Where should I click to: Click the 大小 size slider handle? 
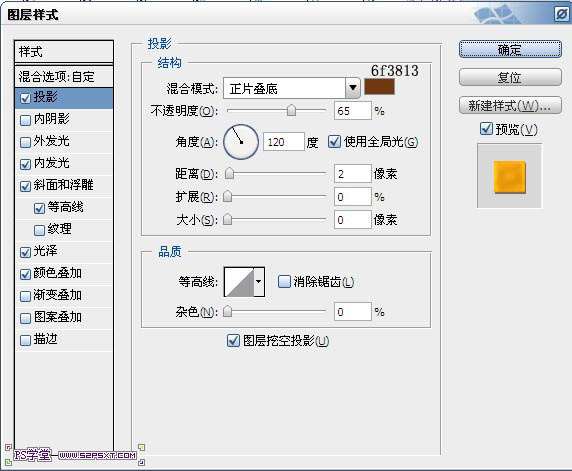coord(227,219)
